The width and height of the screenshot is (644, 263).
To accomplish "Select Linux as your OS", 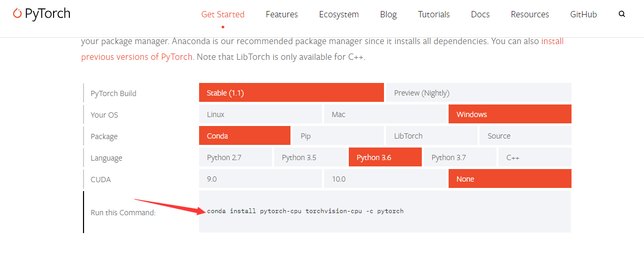I will (260, 114).
